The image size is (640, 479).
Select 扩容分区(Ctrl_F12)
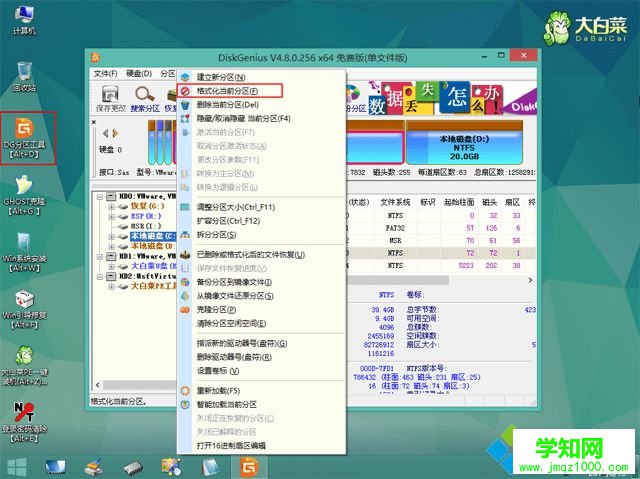(261, 221)
